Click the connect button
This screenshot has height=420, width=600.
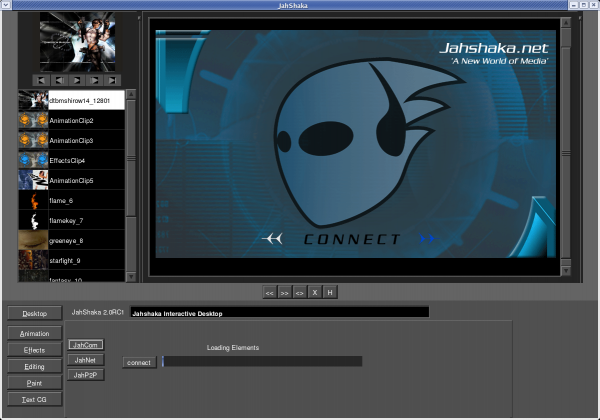(139, 362)
